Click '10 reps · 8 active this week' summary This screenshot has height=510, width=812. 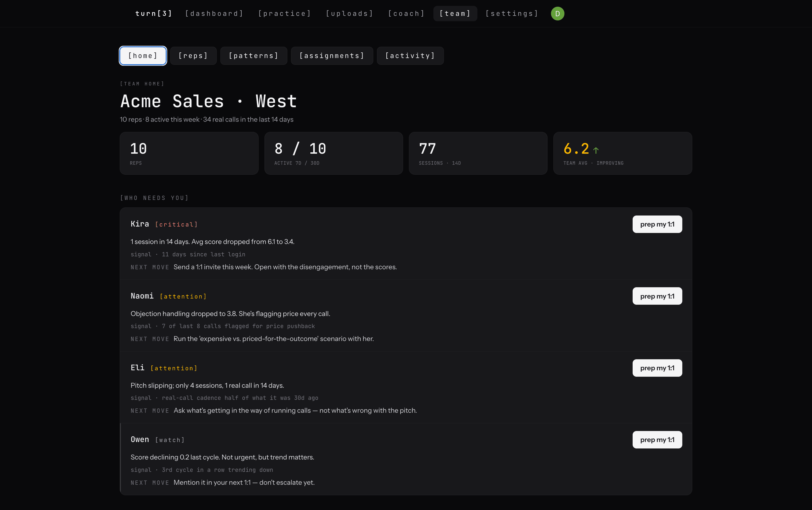(x=206, y=119)
